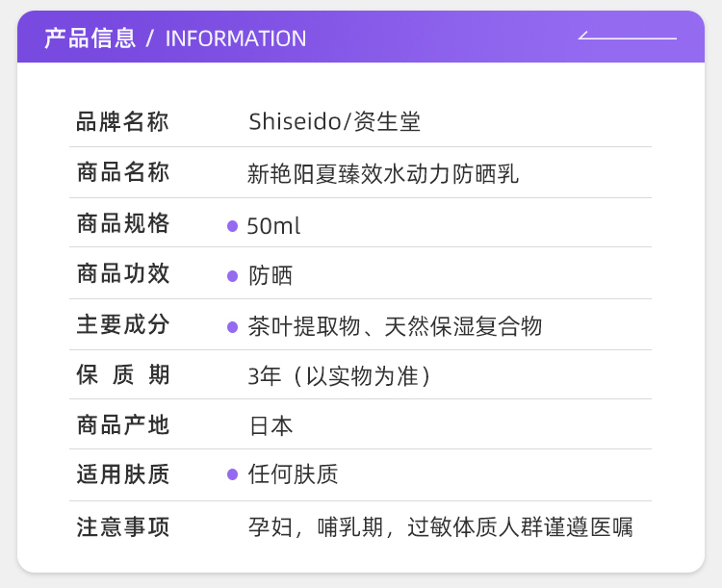This screenshot has height=588, width=722.
Task: Click the 商品规格 label
Action: [x=123, y=224]
